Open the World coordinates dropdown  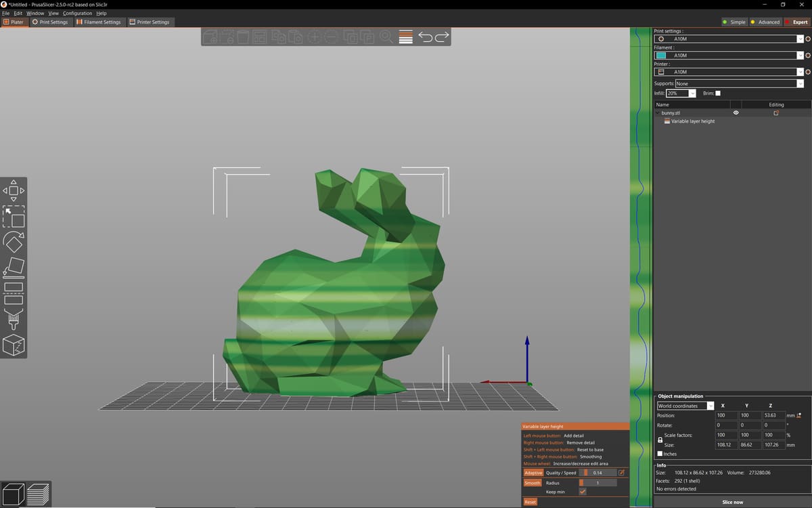pos(685,406)
